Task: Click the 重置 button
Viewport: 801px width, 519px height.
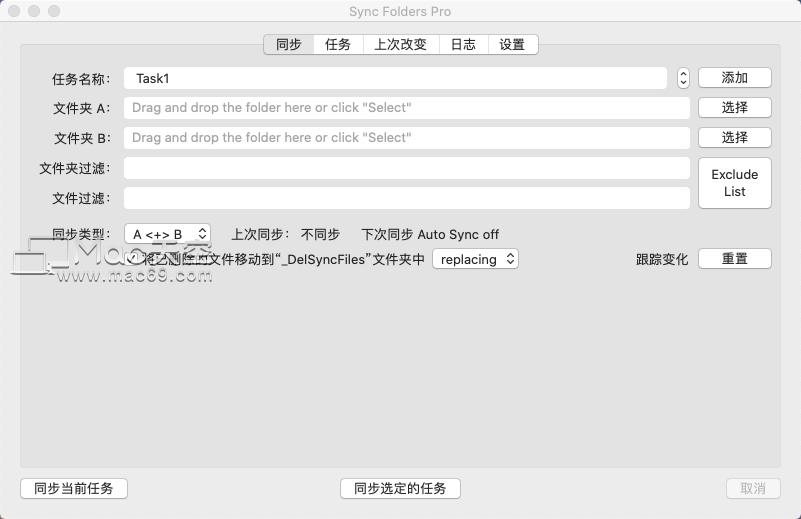Action: click(x=735, y=258)
